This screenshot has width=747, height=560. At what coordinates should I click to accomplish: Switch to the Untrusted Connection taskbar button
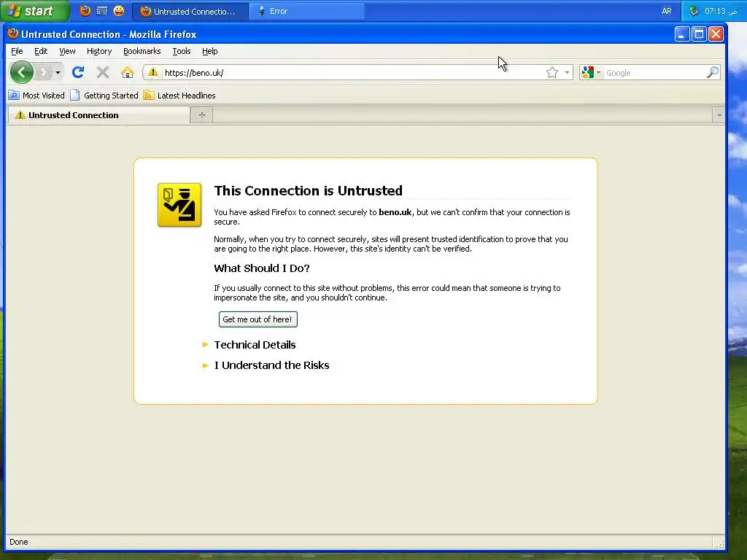(x=190, y=11)
